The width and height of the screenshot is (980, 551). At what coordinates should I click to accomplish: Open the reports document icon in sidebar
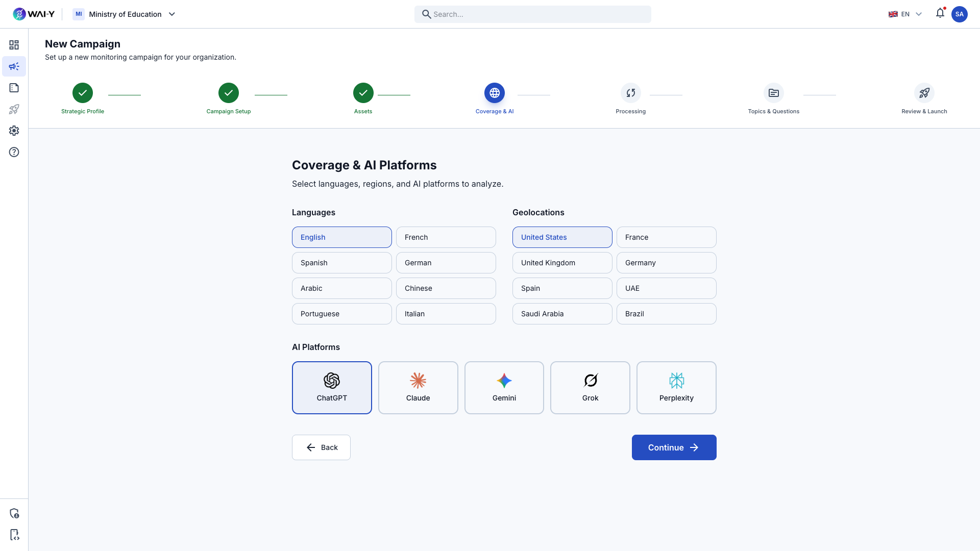tap(14, 88)
